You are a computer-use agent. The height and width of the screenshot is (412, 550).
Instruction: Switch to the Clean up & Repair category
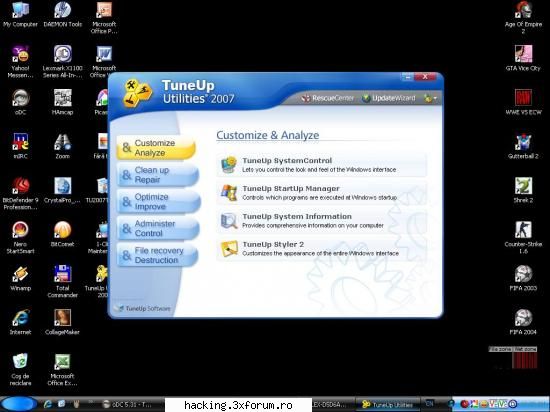coord(157,175)
